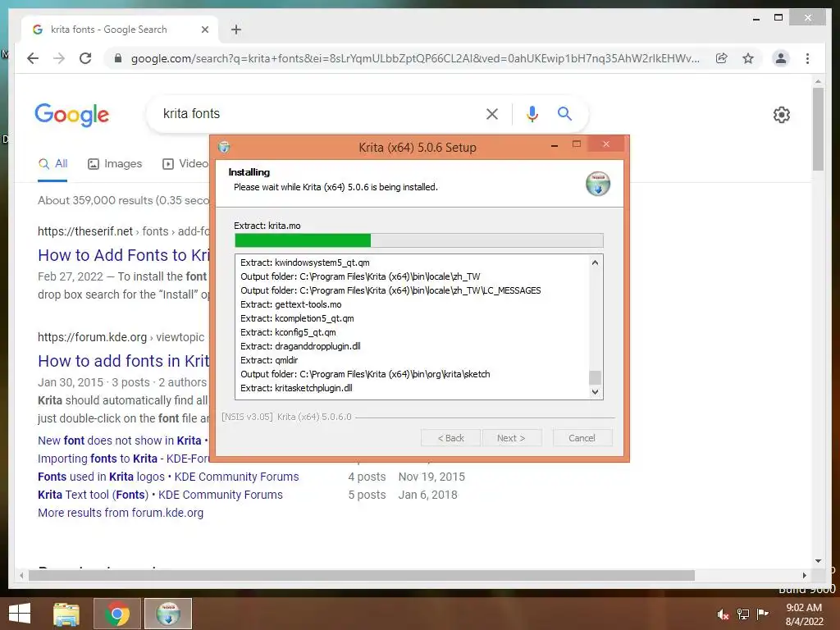Select log line Extract: draganddropplugin.dll
Image resolution: width=840 pixels, height=630 pixels.
pyautogui.click(x=300, y=346)
